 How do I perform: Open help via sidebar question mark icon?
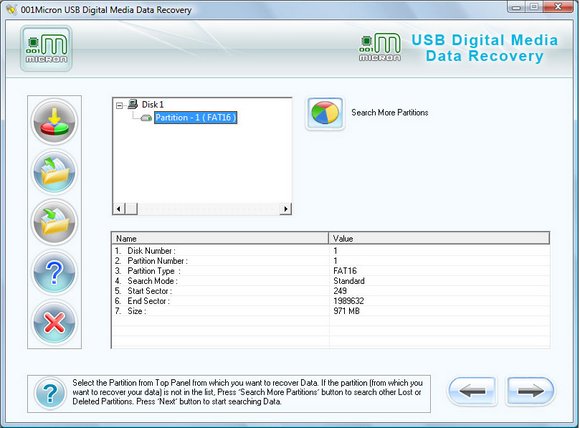pyautogui.click(x=54, y=273)
